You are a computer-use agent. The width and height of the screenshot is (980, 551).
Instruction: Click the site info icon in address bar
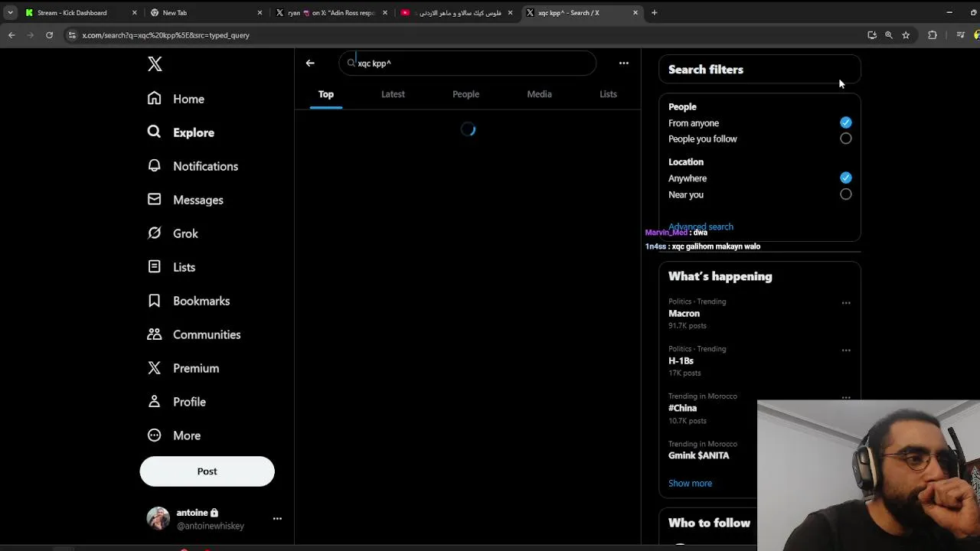[71, 35]
